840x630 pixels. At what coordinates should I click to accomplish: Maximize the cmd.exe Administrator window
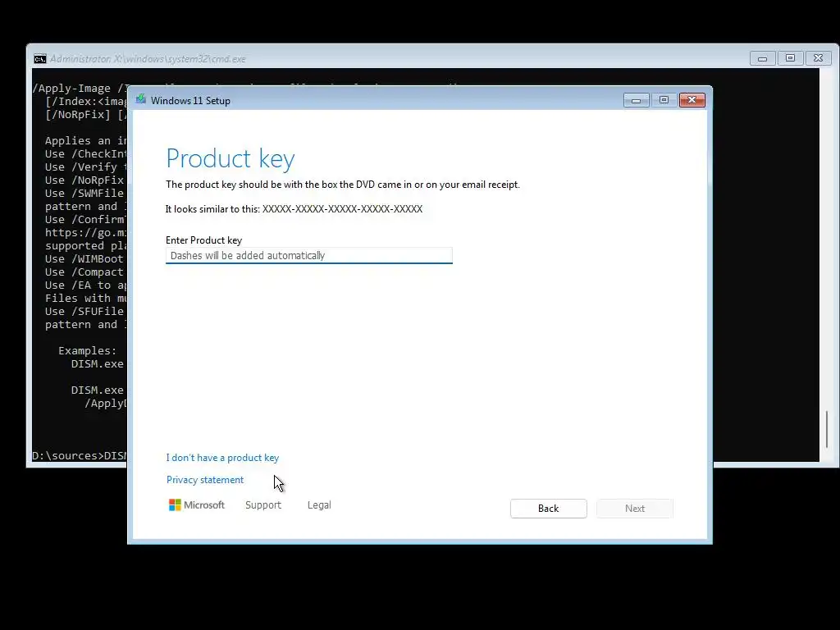click(x=790, y=58)
